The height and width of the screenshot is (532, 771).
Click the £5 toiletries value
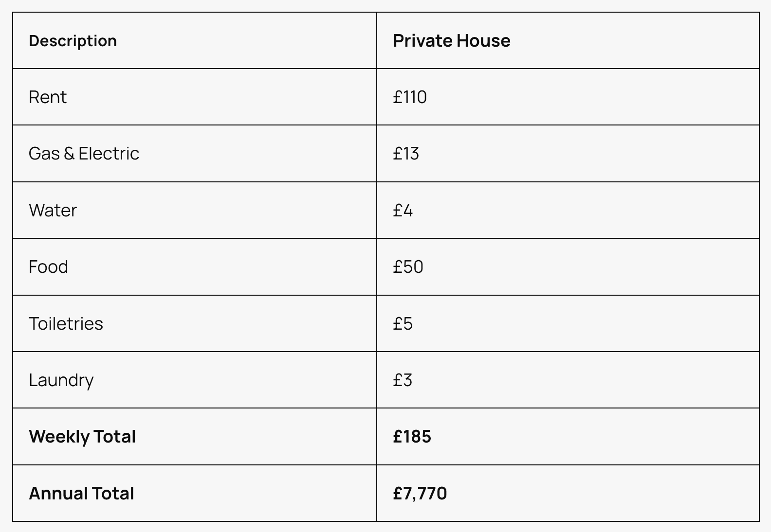403,324
